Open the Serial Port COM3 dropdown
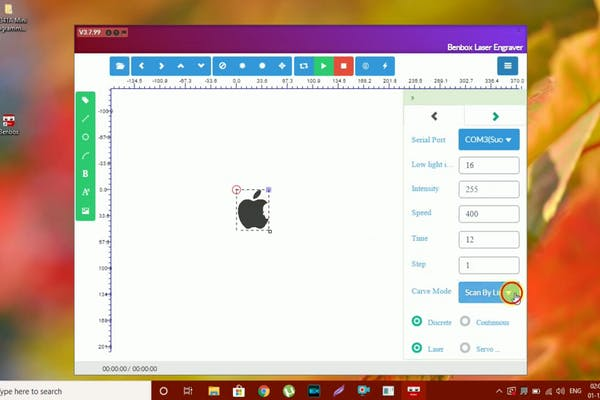The image size is (600, 400). 489,140
